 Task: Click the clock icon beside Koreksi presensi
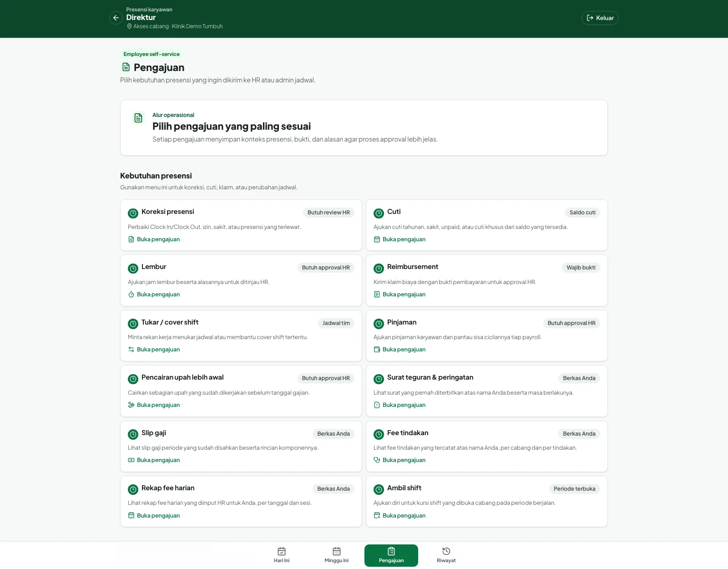[133, 213]
